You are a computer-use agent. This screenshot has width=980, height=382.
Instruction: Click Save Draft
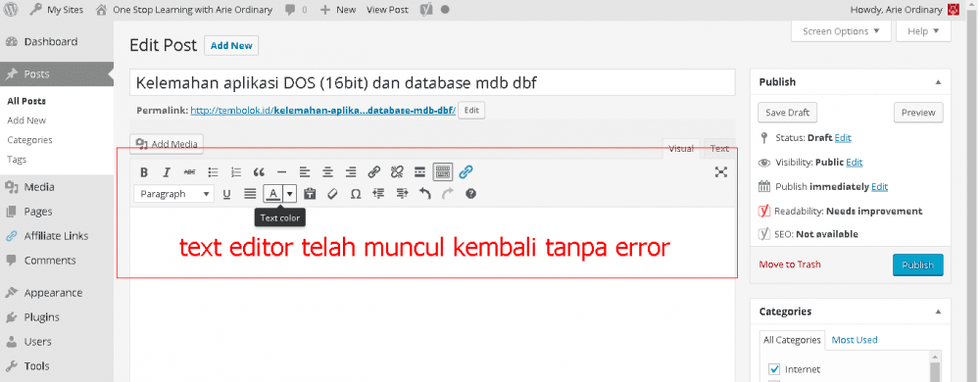tap(788, 113)
